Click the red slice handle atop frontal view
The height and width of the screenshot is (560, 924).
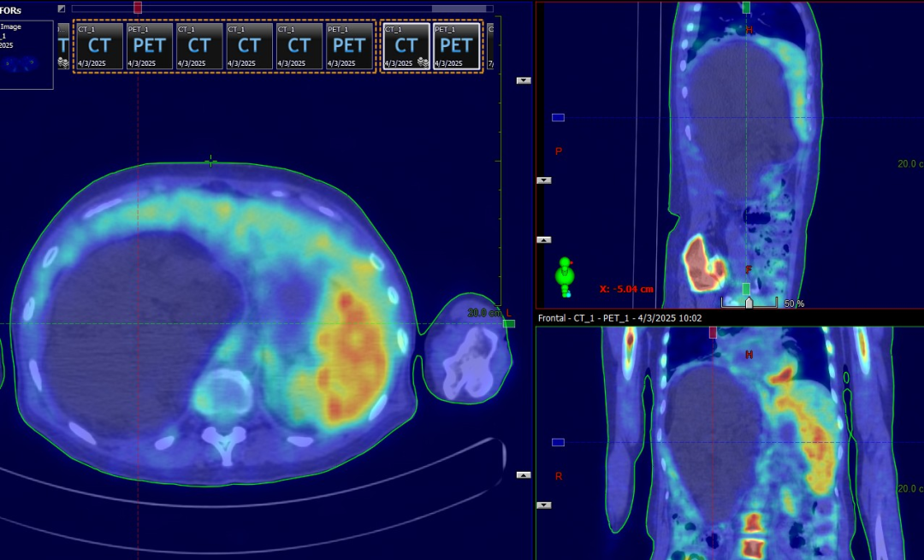tap(713, 332)
